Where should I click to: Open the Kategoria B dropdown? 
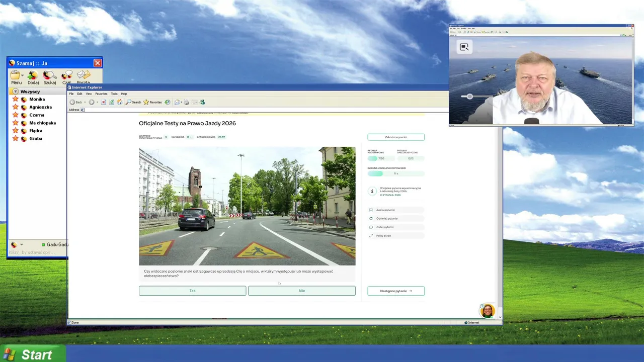189,137
